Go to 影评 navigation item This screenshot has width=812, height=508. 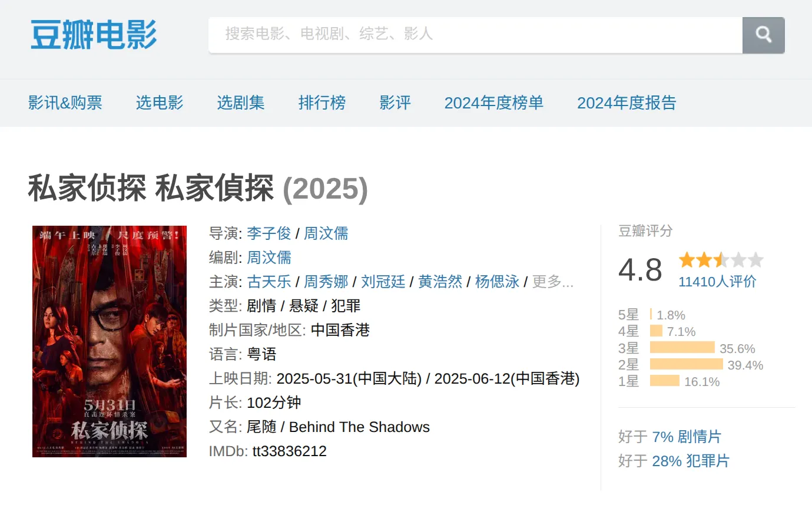tap(395, 103)
